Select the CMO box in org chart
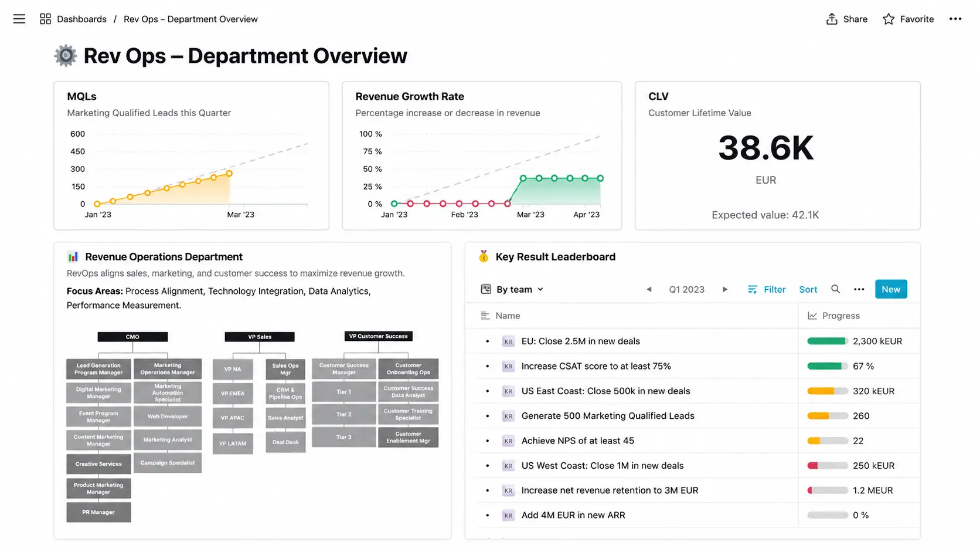Viewport: 980px width, 552px height. (132, 337)
